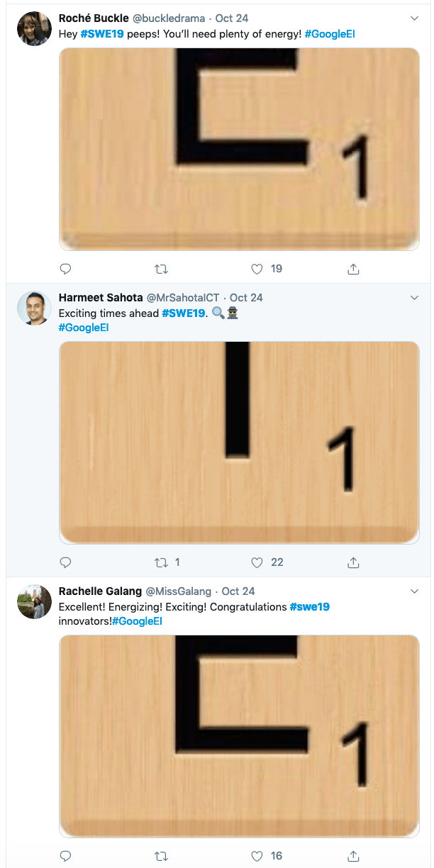This screenshot has width=434, height=868.
Task: Expand the caret menu on Harmeet Sahota's tweet
Action: [415, 298]
